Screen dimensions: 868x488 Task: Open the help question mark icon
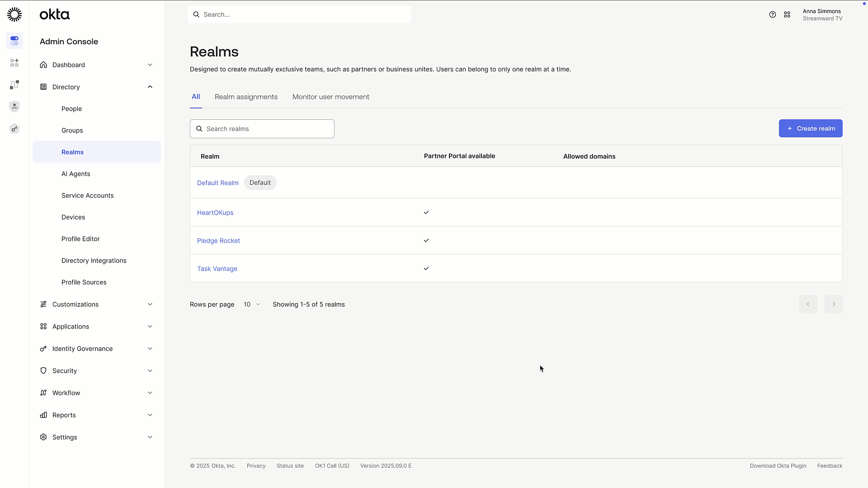pyautogui.click(x=773, y=14)
